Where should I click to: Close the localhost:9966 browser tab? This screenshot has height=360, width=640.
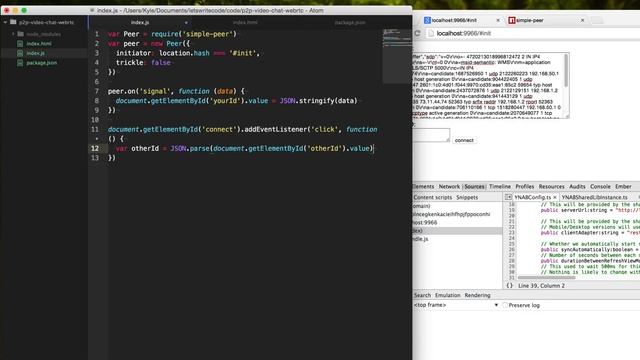pos(498,20)
